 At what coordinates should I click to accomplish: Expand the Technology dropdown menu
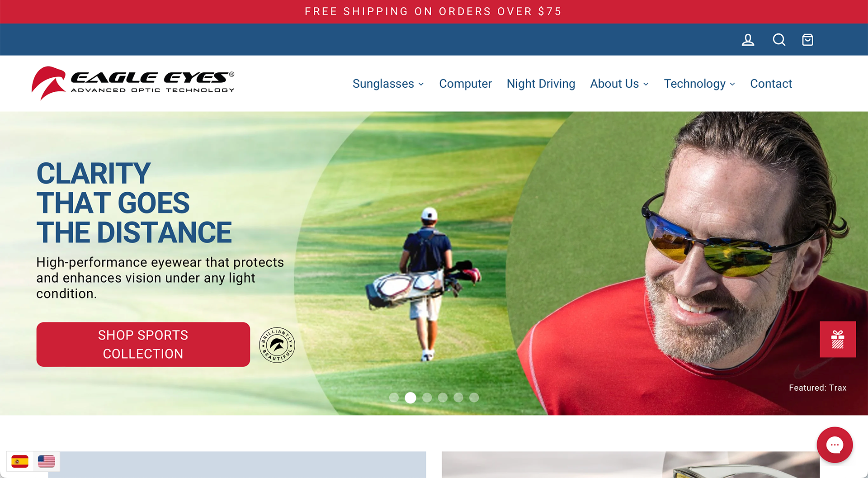point(699,84)
